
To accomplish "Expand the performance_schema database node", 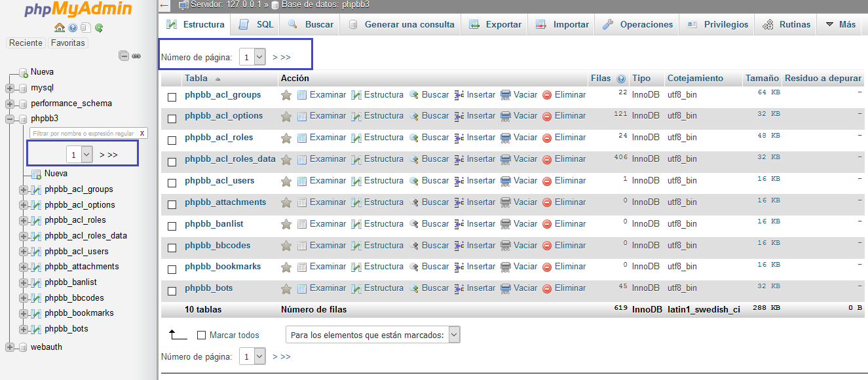I will [x=10, y=104].
